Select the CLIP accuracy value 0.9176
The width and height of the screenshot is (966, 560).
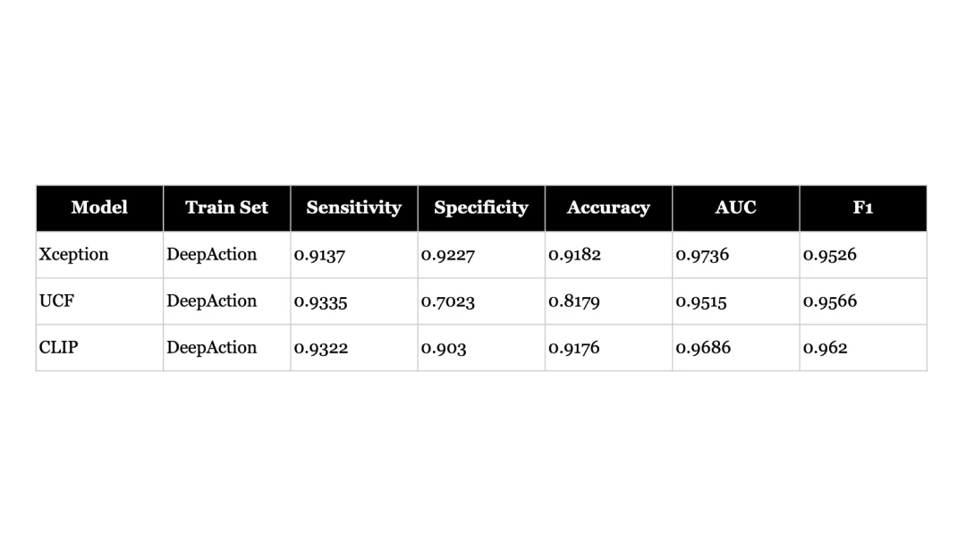(x=575, y=348)
